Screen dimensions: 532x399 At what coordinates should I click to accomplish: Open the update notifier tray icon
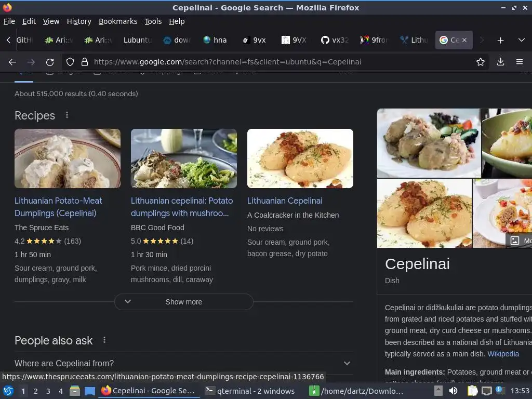(x=499, y=390)
